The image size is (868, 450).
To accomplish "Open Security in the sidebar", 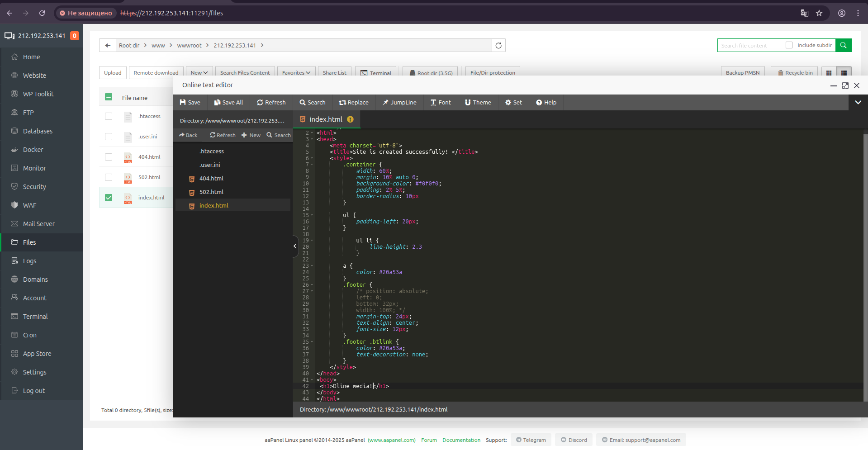I will tap(42, 187).
